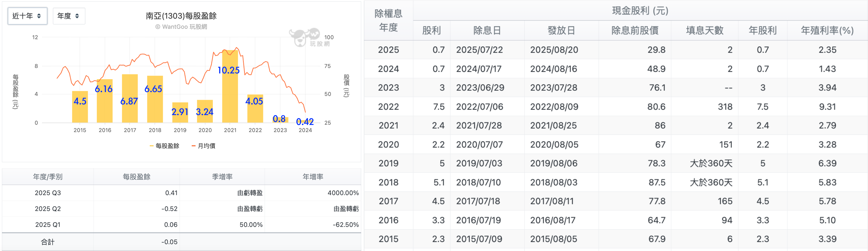Select the 2025 dividend year cell

(389, 50)
